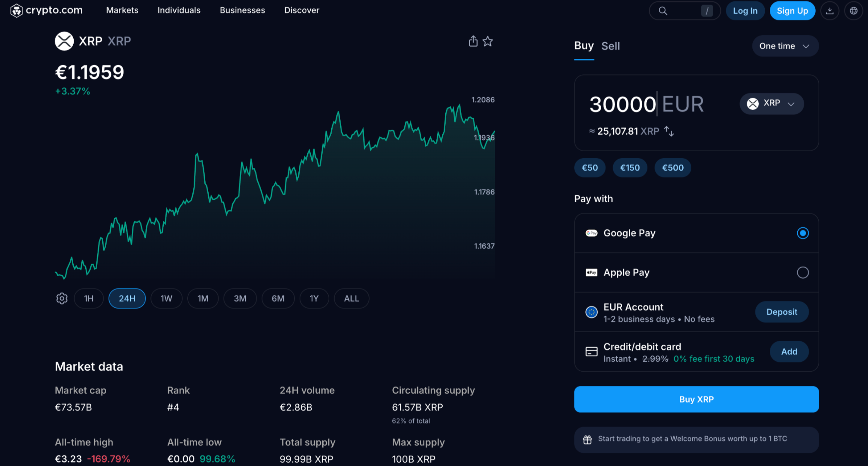Open the Markets menu

(122, 10)
